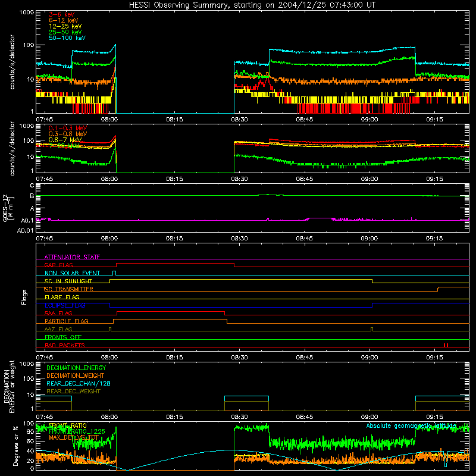Select the orange SC_TRANSMITTER flag label
The width and height of the screenshot is (476, 476).
pos(68,289)
